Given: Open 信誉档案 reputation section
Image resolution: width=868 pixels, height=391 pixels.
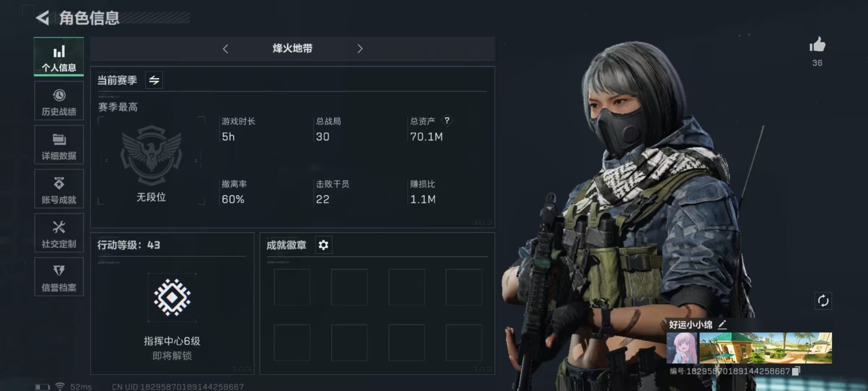Looking at the screenshot, I should coord(59,277).
